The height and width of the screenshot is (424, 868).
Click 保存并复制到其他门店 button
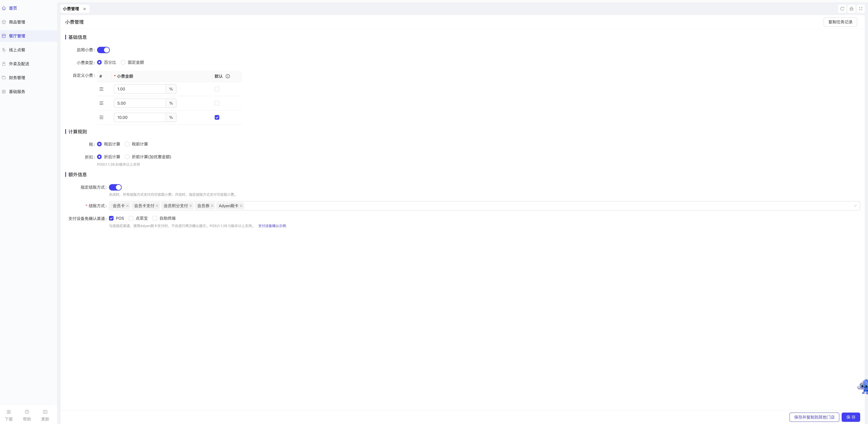[x=814, y=417]
